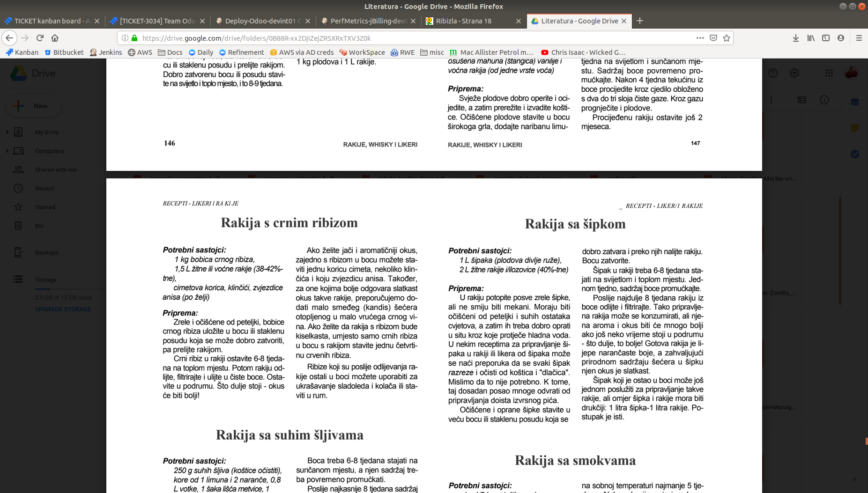Bookmark this page with star icon
Image resolution: width=868 pixels, height=493 pixels.
[x=727, y=38]
